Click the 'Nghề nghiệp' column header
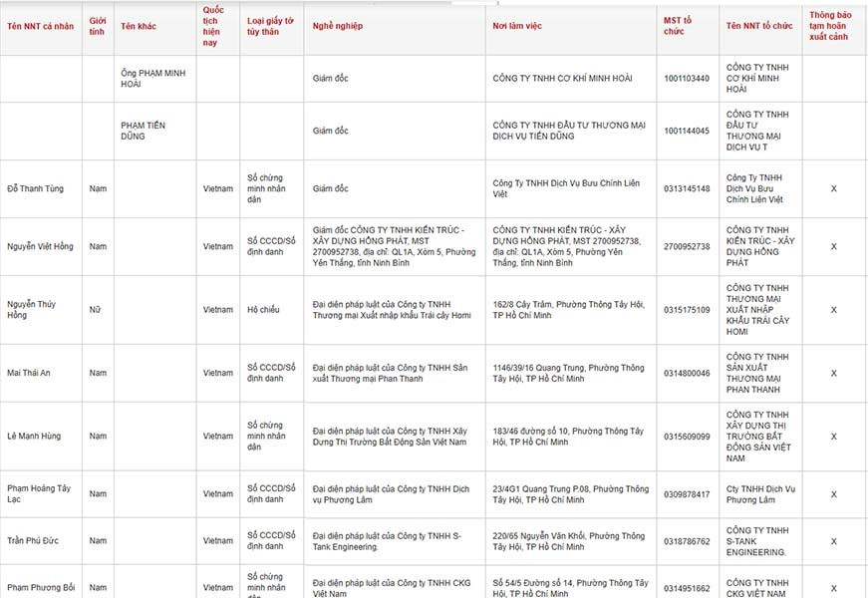The image size is (868, 598). click(x=338, y=26)
